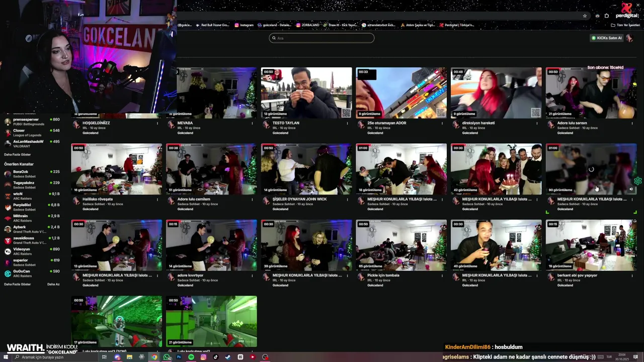The width and height of the screenshot is (644, 362).
Task: Open the Instagram bookmark
Action: pos(244,25)
